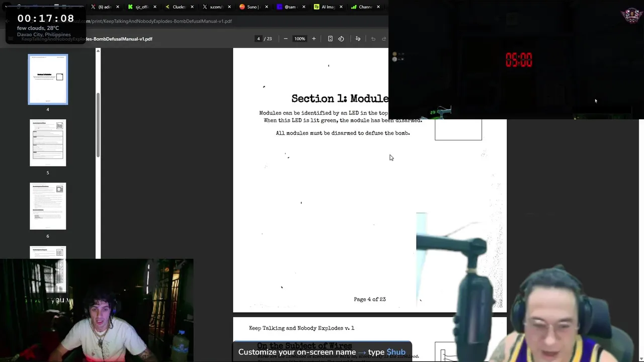
Task: Click the 'Page 4 of 23' footer
Action: tap(370, 299)
